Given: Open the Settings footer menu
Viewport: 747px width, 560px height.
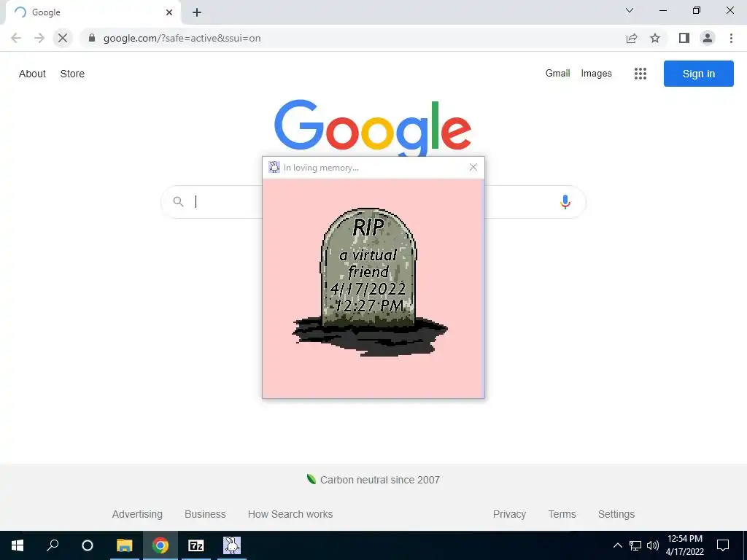Looking at the screenshot, I should click(616, 514).
